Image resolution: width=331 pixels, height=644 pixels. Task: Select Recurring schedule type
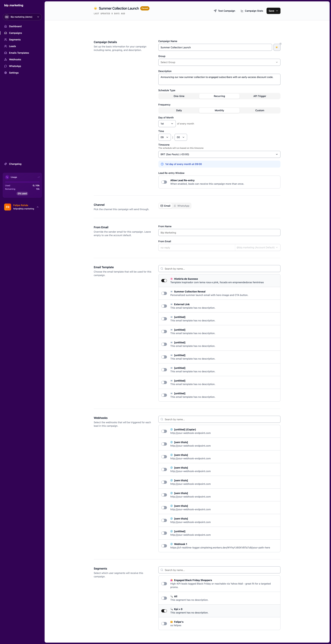pos(219,96)
